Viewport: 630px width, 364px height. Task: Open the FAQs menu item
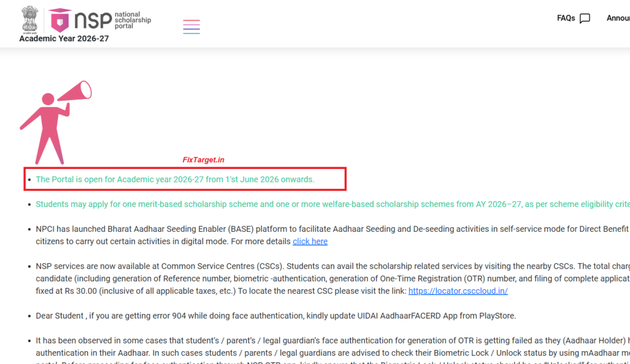(x=566, y=18)
